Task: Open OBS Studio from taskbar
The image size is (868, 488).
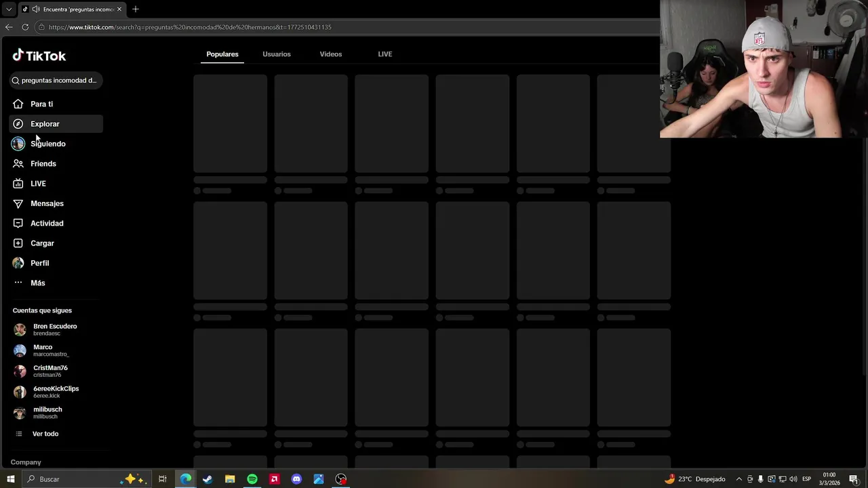Action: pos(341,479)
